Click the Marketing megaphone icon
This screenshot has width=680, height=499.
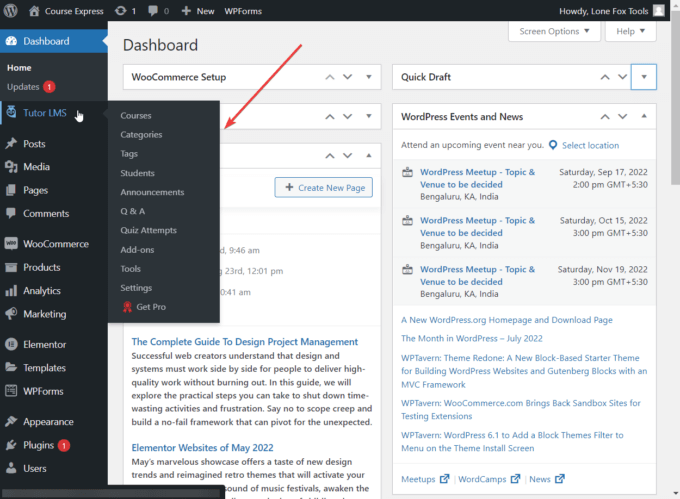pos(11,313)
